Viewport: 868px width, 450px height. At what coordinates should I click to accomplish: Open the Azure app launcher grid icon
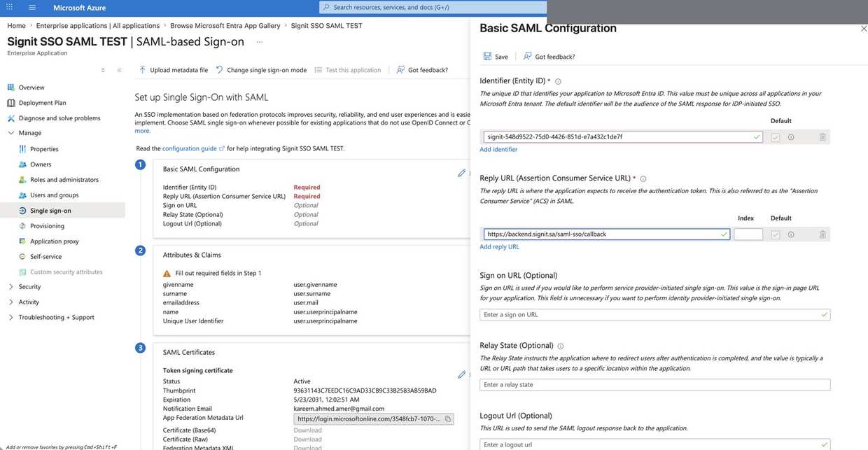(x=9, y=7)
